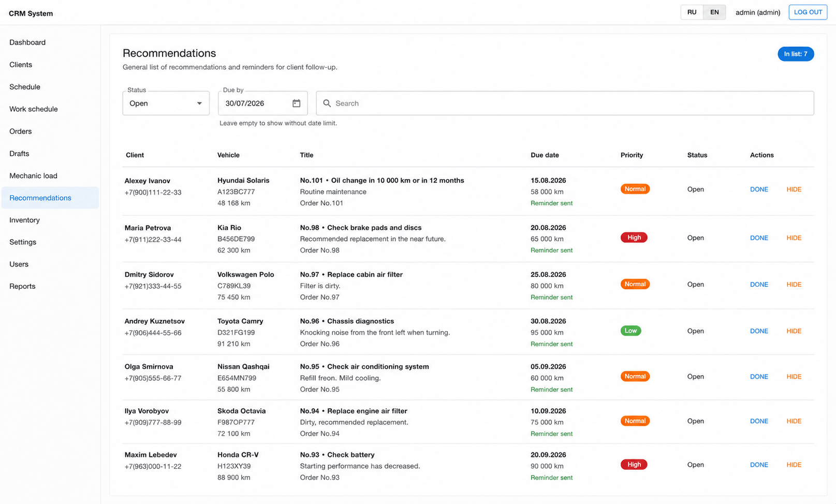Hide Ilya Vorobyov's recommendation
The height and width of the screenshot is (504, 836).
click(x=794, y=421)
